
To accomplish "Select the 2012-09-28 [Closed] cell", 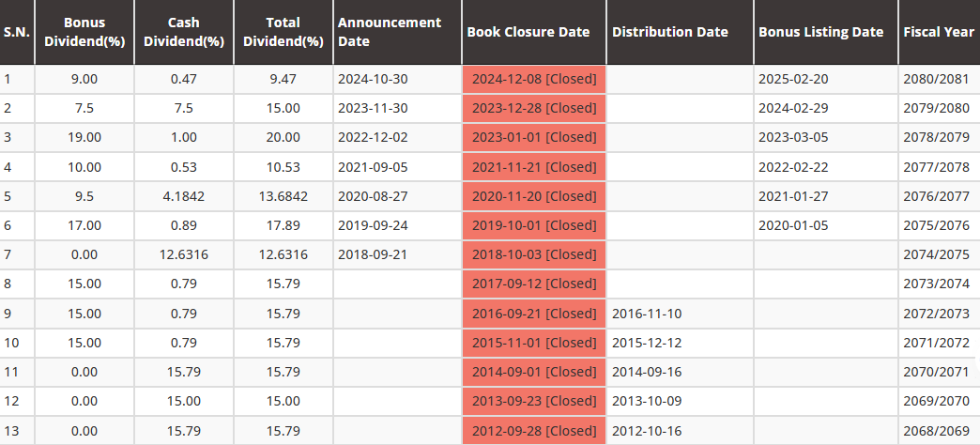I will 534,430.
